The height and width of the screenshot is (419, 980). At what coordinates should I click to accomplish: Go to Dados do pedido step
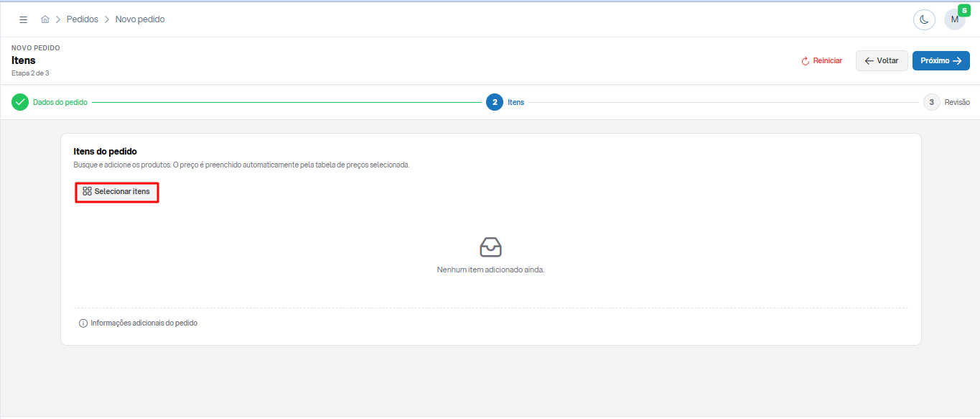pyautogui.click(x=60, y=102)
